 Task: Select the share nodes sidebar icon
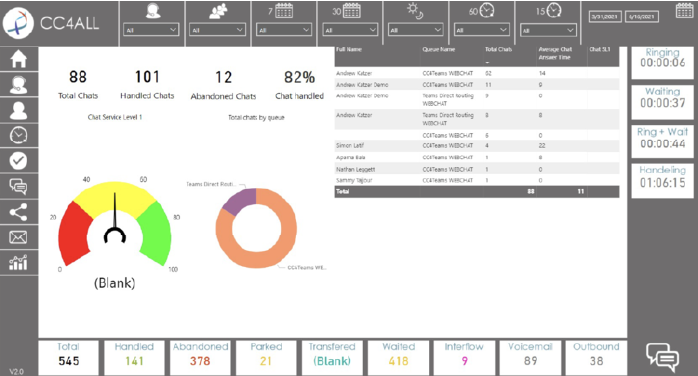pyautogui.click(x=19, y=212)
